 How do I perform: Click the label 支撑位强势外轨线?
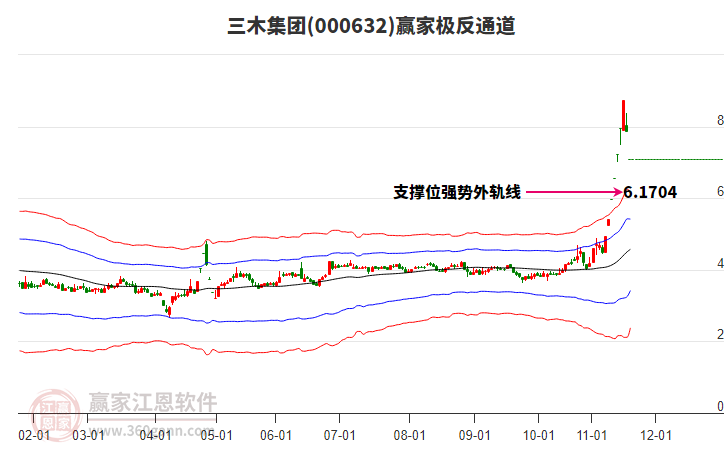(457, 192)
